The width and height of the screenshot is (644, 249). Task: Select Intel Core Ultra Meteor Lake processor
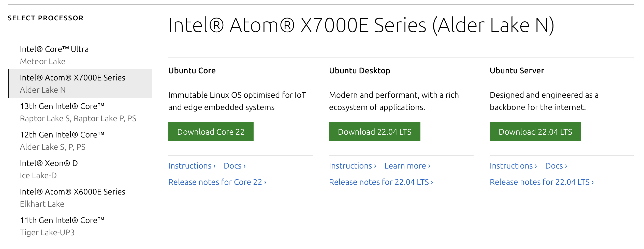point(54,55)
